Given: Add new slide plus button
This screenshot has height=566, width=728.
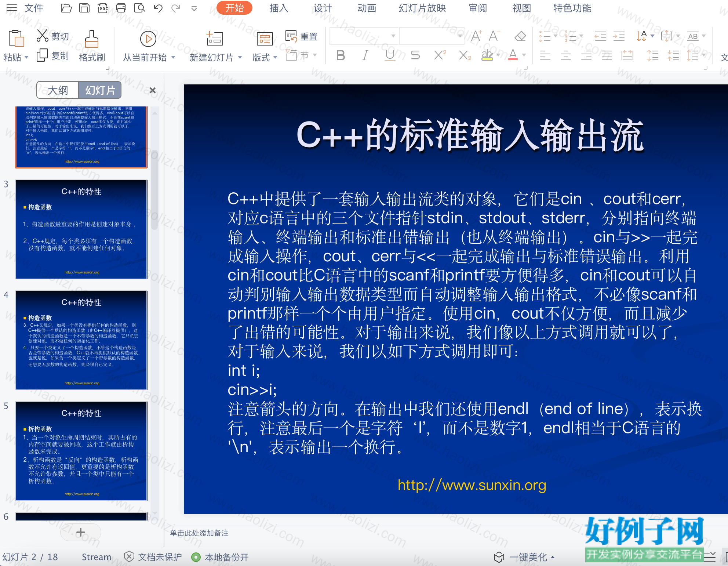Looking at the screenshot, I should (80, 532).
